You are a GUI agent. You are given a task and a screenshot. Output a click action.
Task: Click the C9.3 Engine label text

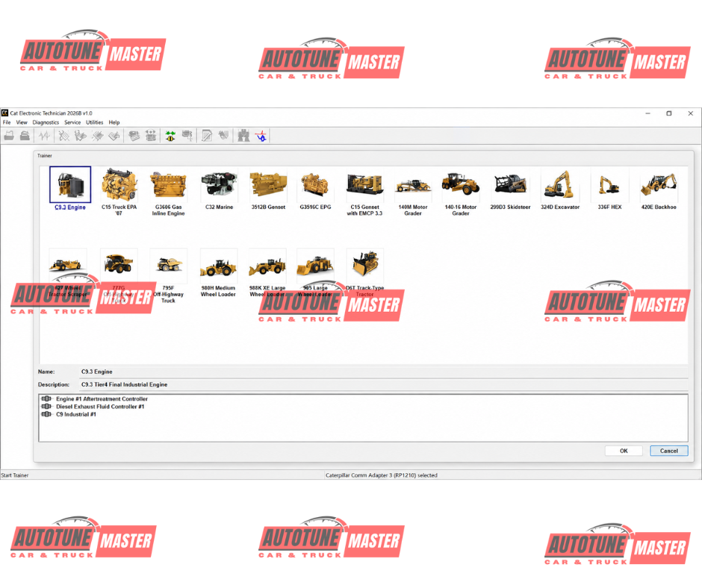coord(70,207)
